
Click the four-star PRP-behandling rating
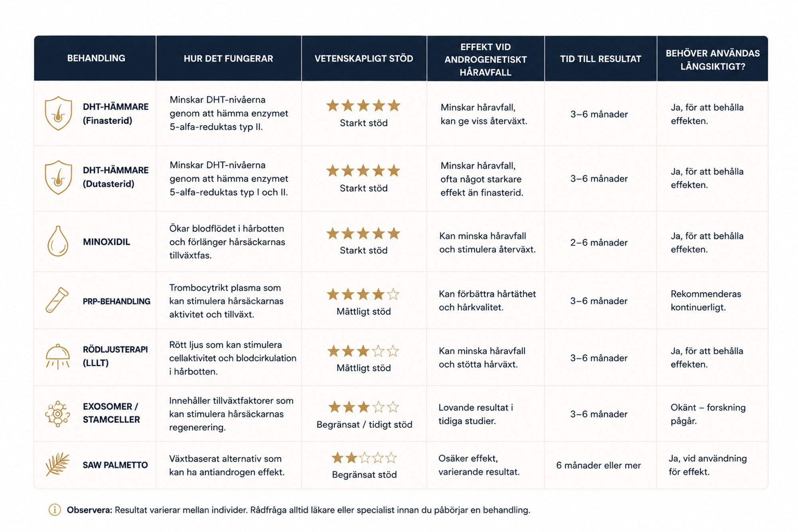(363, 295)
